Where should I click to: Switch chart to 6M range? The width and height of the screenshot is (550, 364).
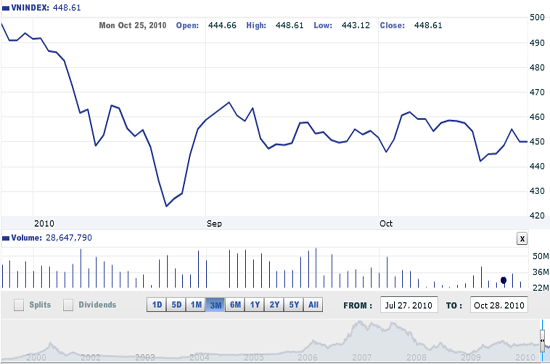point(235,305)
